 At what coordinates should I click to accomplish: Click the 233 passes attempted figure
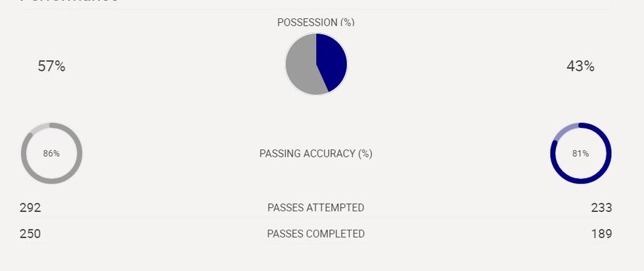[x=601, y=208]
